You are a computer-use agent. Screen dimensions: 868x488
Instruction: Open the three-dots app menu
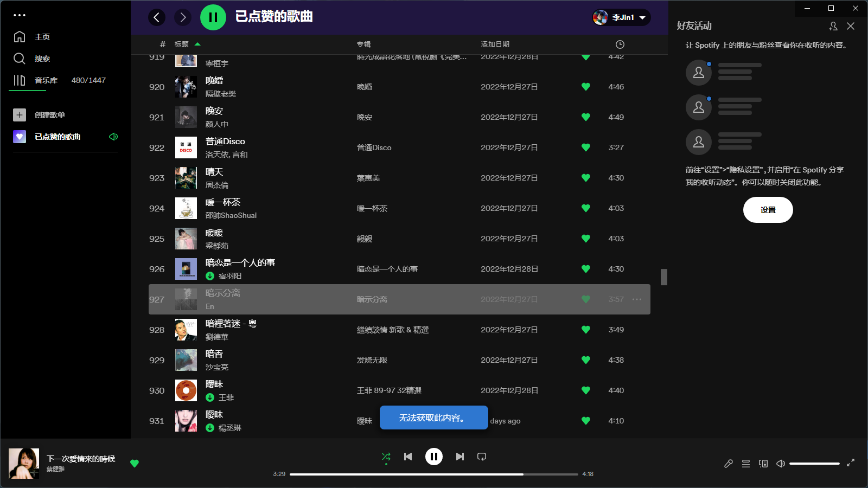click(20, 15)
